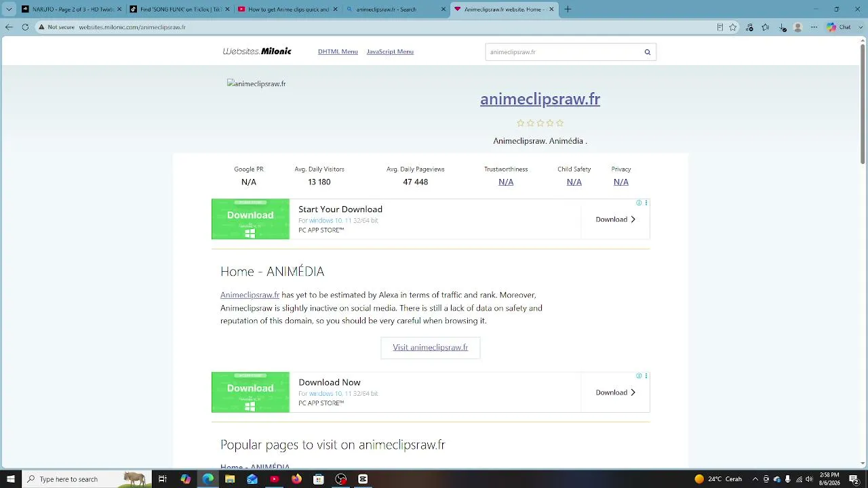868x488 pixels.
Task: Click the Type here to search box
Action: pyautogui.click(x=86, y=479)
